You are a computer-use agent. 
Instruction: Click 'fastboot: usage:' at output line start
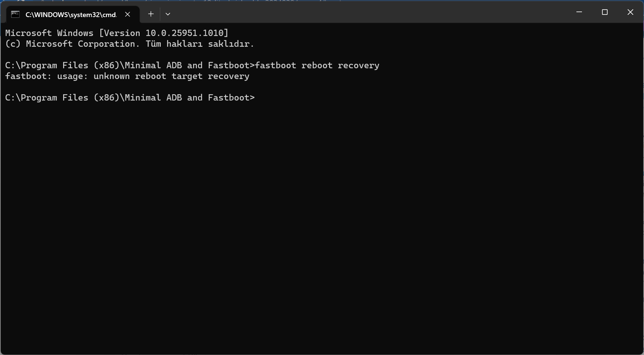click(46, 76)
